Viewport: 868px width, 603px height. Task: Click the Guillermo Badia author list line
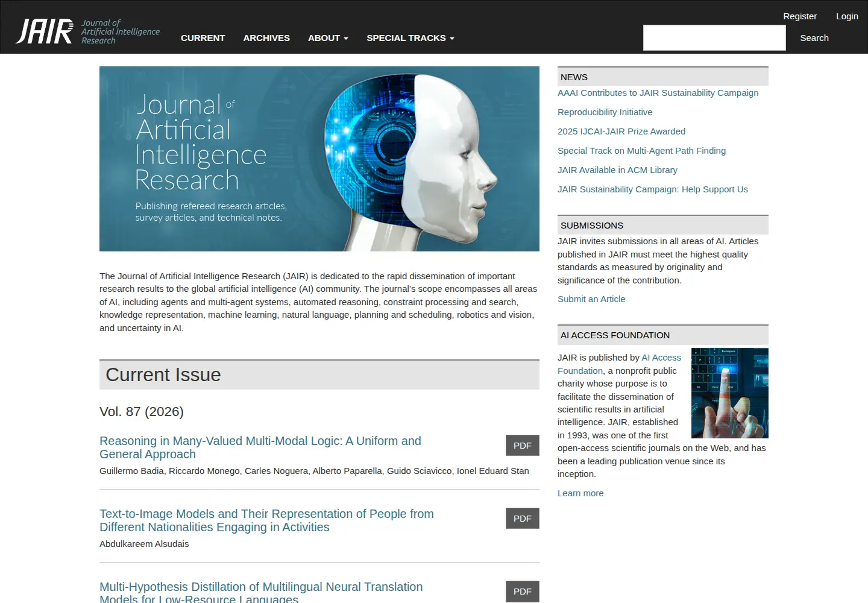pos(314,471)
